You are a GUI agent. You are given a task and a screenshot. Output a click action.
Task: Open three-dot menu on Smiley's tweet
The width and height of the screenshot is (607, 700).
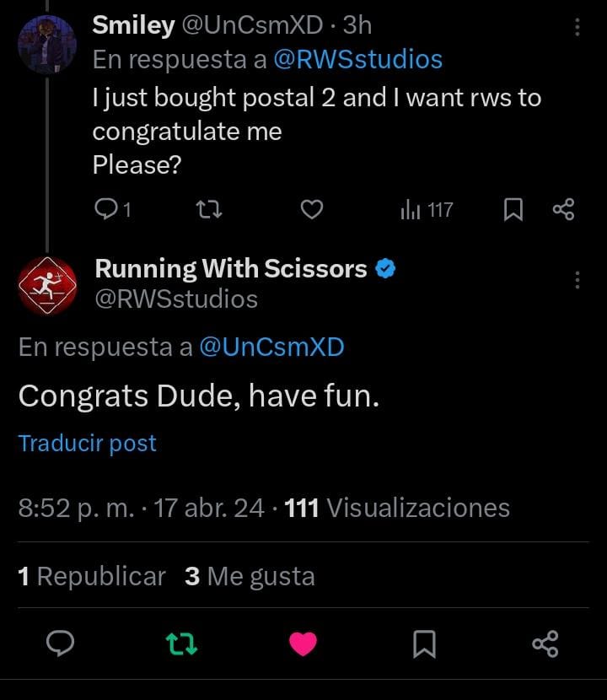(577, 27)
